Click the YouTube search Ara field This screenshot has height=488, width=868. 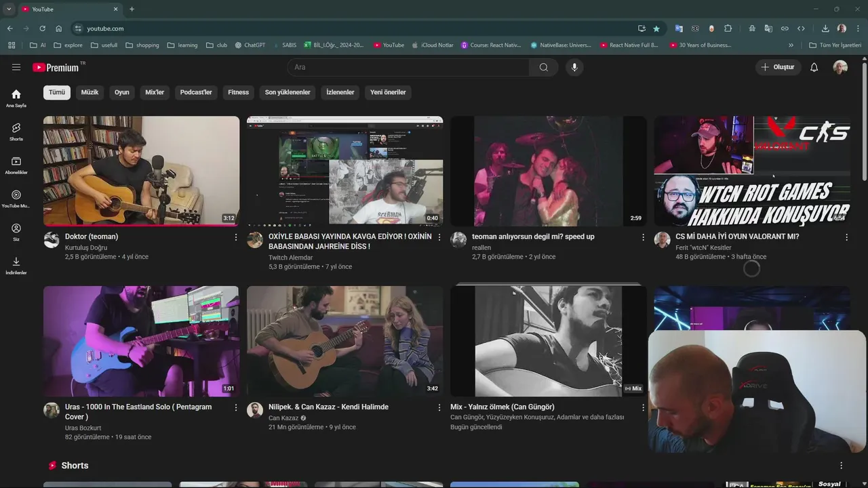pos(408,67)
